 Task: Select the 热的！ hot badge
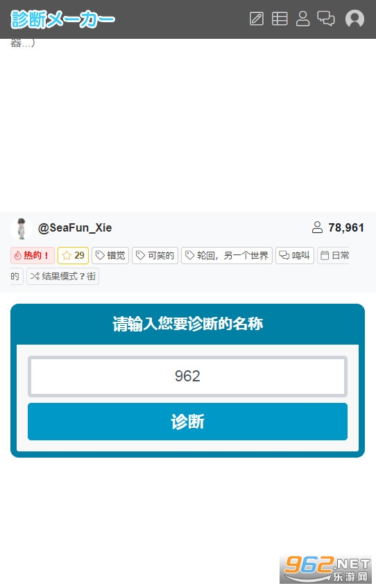[x=33, y=255]
